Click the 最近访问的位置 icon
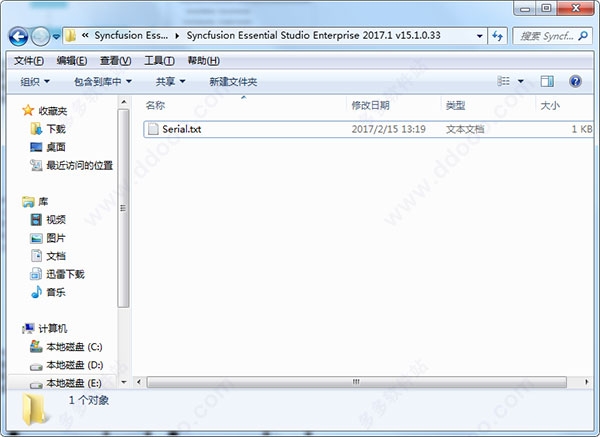Screen dimensions: 600x437 click(36, 165)
